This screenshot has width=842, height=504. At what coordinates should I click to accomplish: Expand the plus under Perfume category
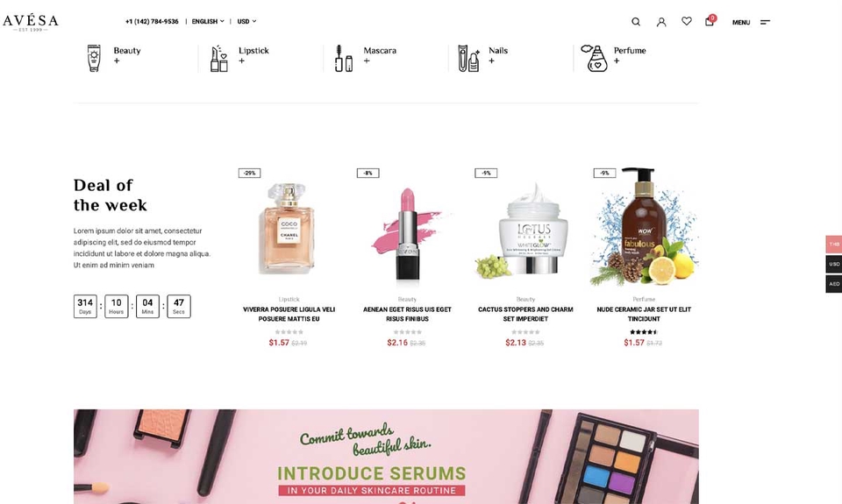click(617, 61)
